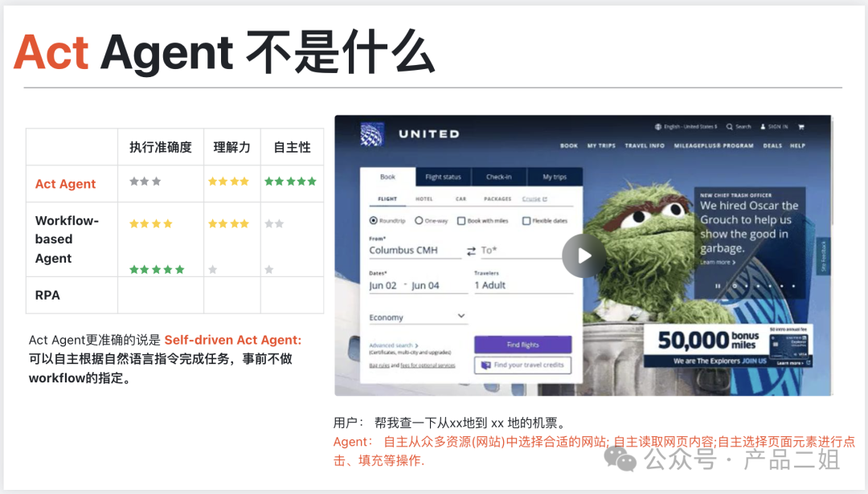
Task: Check the Flexible dates box
Action: [x=526, y=221]
